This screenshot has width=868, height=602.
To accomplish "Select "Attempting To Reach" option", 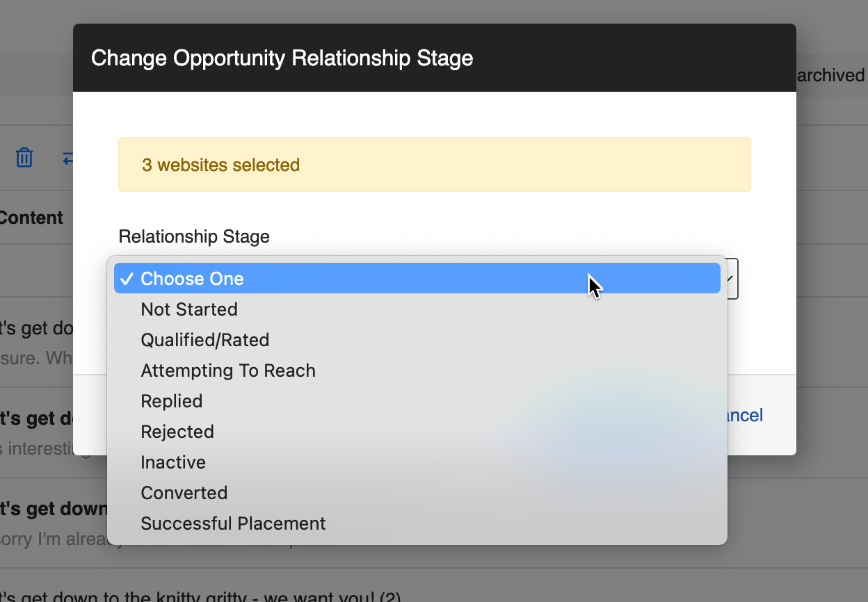I will 228,371.
